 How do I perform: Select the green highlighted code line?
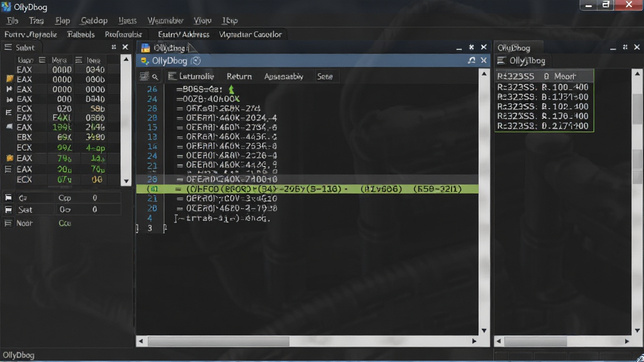coord(307,189)
